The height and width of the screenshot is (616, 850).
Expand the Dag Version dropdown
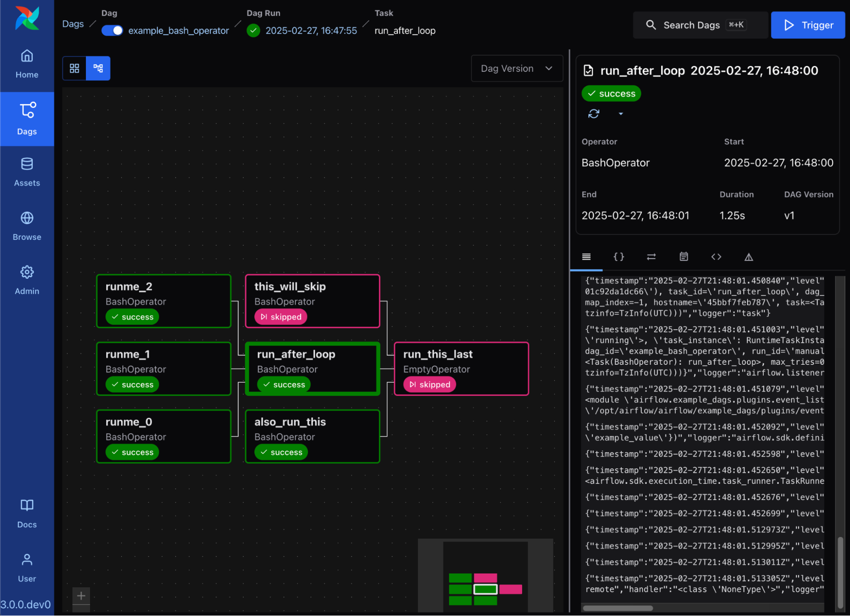point(517,68)
